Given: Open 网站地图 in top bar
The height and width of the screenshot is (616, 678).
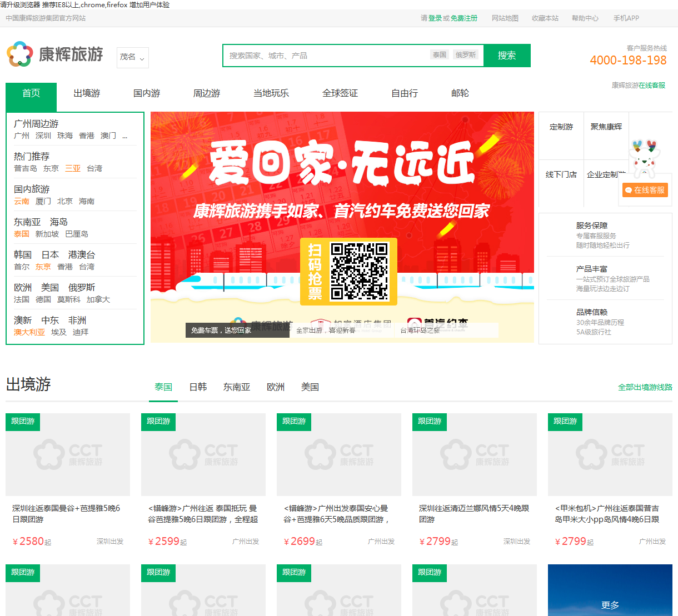Looking at the screenshot, I should pos(505,18).
